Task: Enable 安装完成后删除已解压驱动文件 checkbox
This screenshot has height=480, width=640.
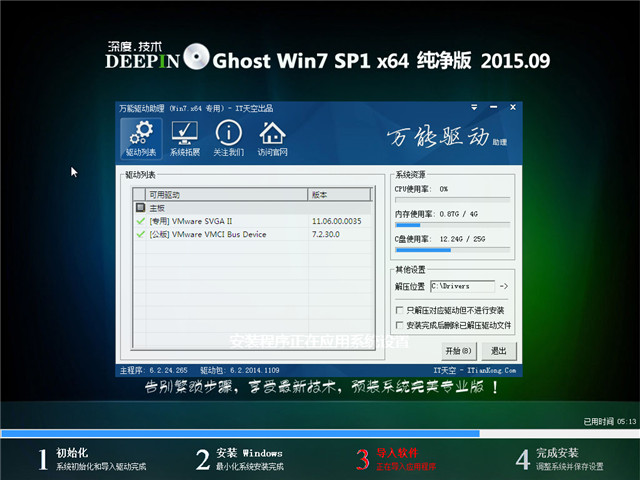Action: [x=399, y=325]
